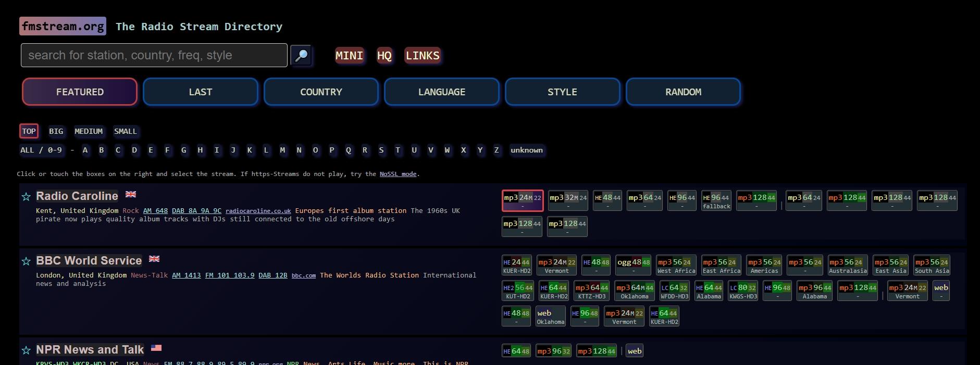Toggle the BBC World Service star
Screen dimensions: 980x365
tap(26, 261)
